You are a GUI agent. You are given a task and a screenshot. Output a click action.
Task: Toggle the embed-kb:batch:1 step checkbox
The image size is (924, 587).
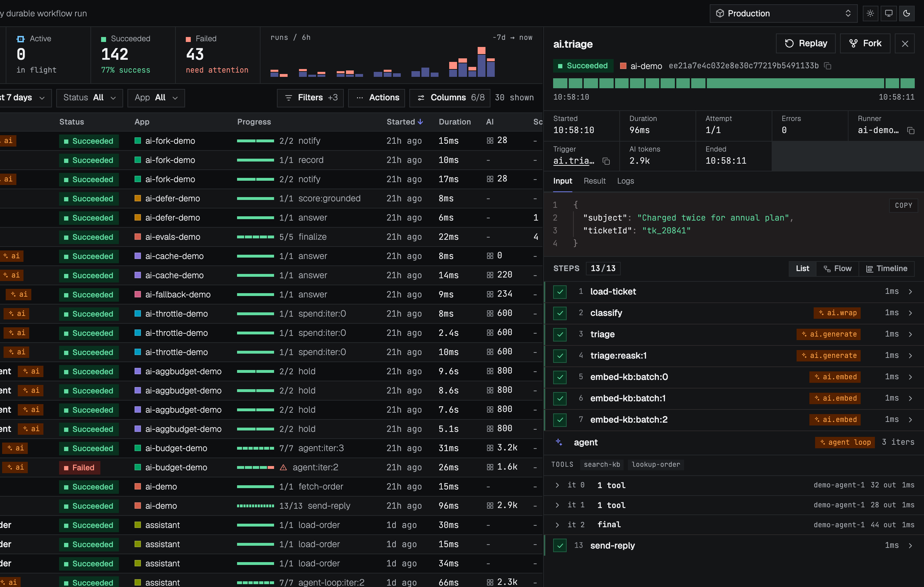(560, 399)
